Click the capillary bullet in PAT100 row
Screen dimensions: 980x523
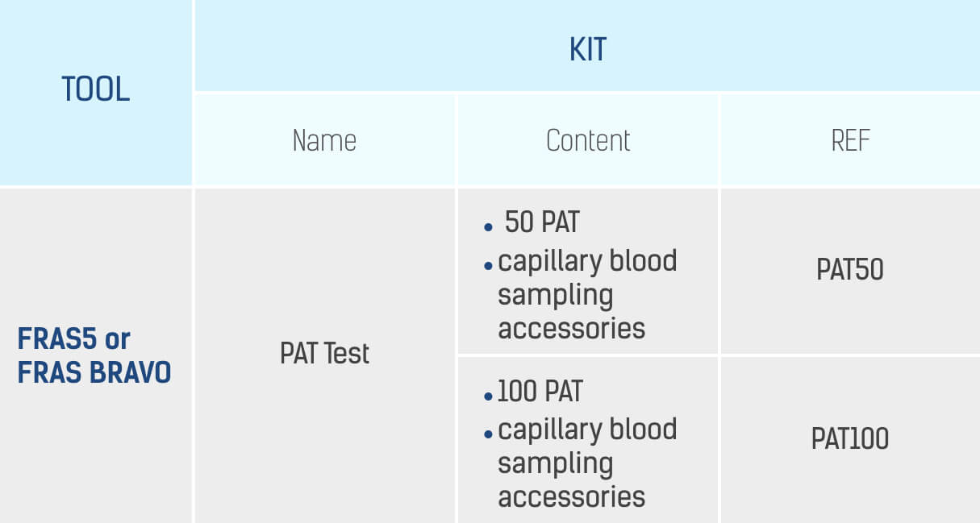pos(488,434)
